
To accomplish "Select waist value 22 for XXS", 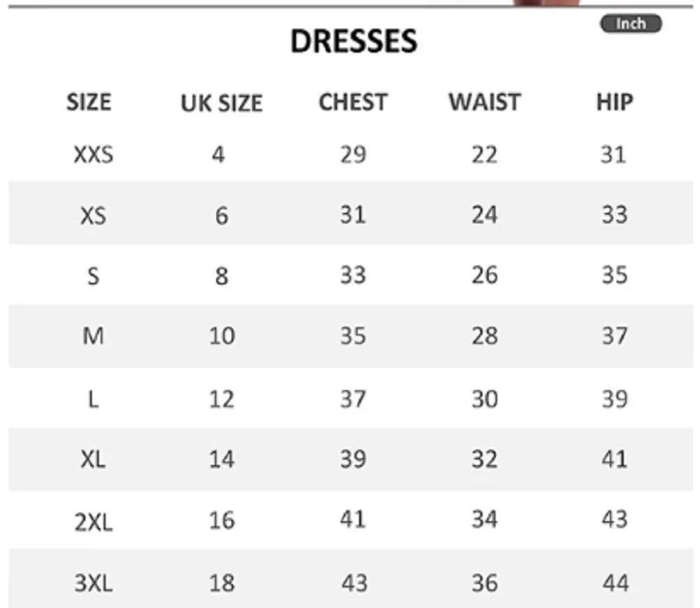I will (x=484, y=154).
